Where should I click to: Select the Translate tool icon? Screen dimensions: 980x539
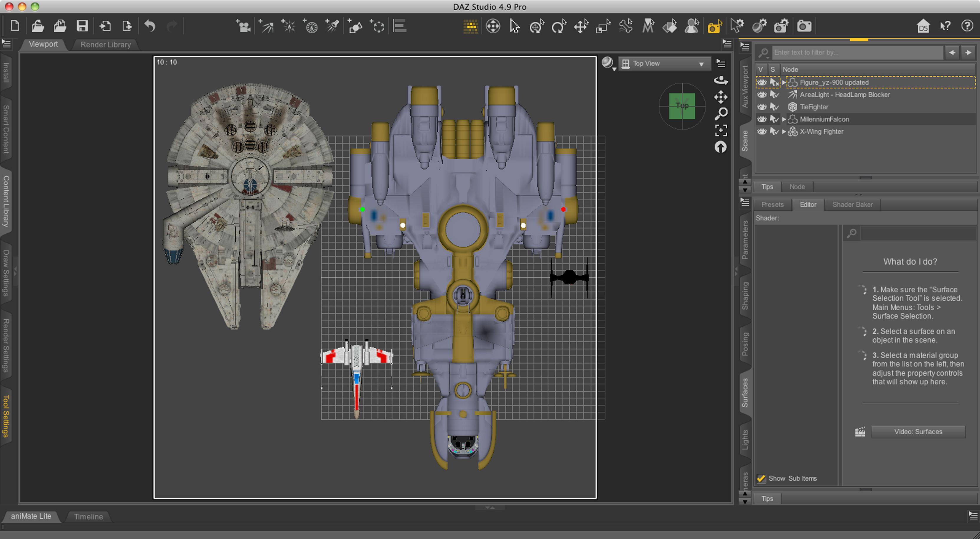click(x=581, y=26)
